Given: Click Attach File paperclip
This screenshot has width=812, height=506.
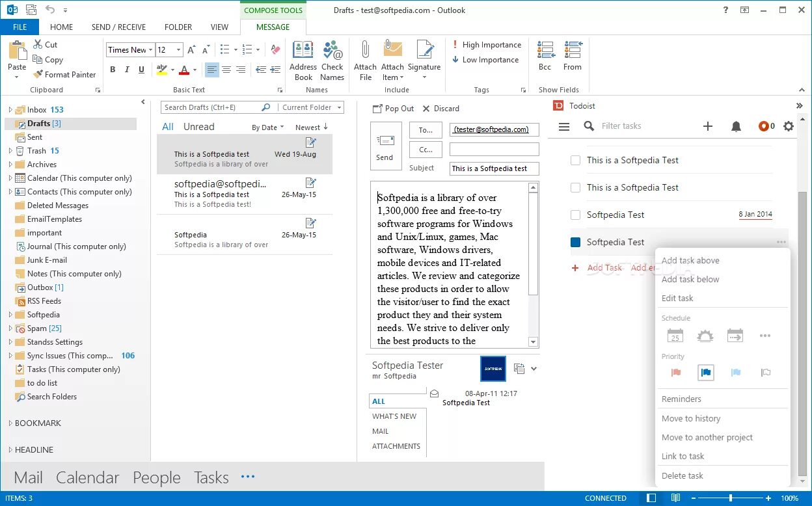Looking at the screenshot, I should click(365, 50).
